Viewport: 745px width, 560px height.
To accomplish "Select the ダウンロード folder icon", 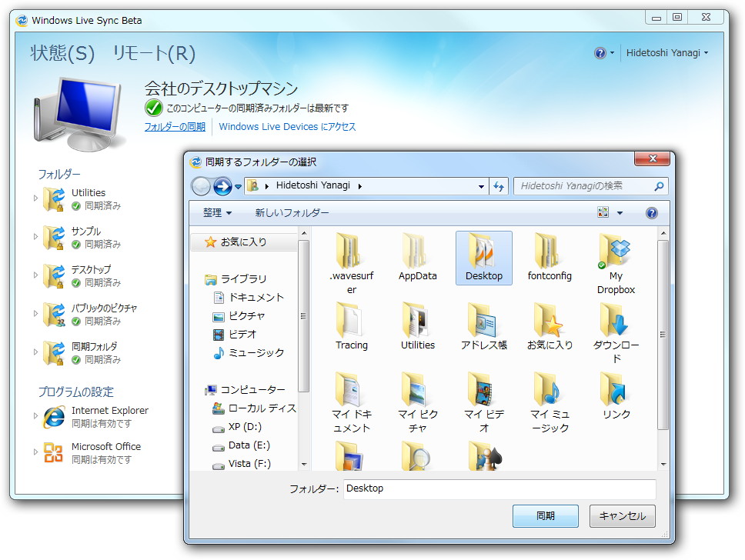I will pos(615,320).
